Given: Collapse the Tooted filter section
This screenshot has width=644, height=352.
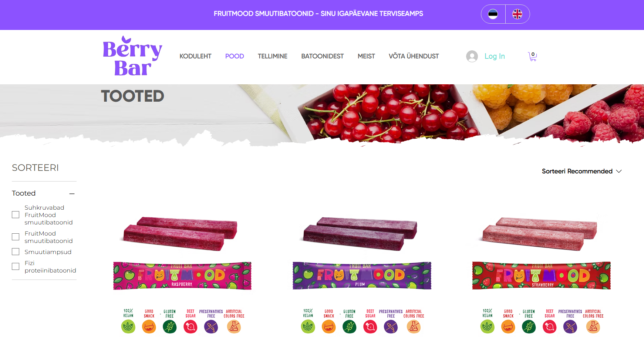Looking at the screenshot, I should [x=72, y=194].
